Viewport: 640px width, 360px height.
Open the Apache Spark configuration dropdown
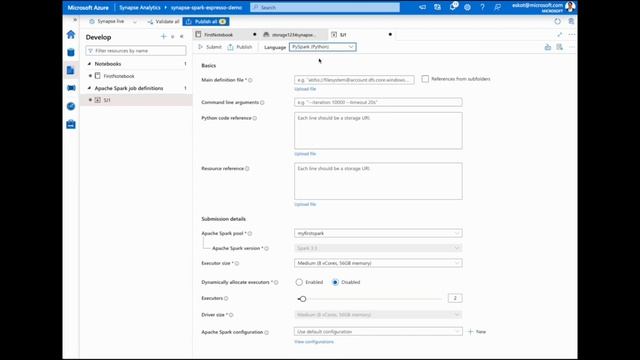tap(378, 331)
